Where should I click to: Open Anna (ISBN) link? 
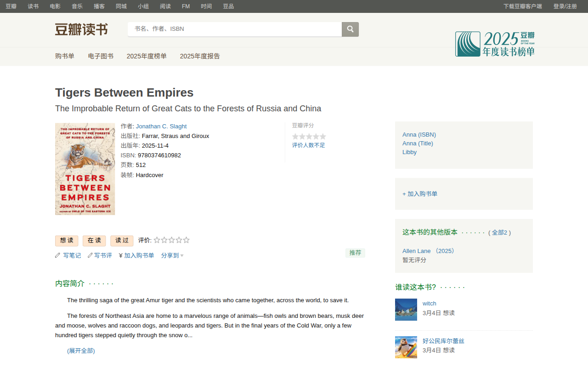click(x=419, y=135)
